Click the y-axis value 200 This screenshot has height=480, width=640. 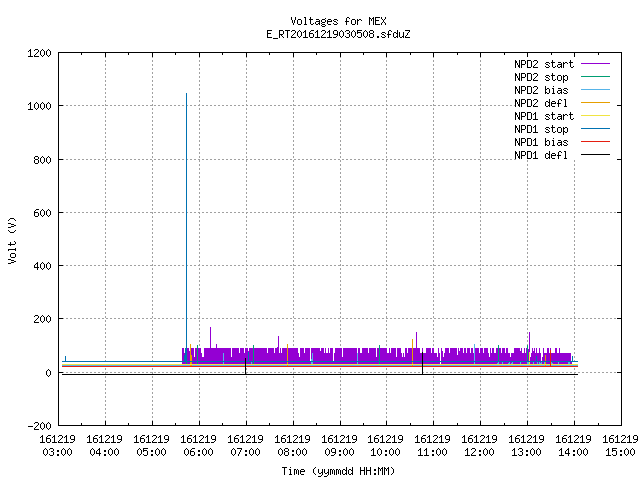[42, 319]
